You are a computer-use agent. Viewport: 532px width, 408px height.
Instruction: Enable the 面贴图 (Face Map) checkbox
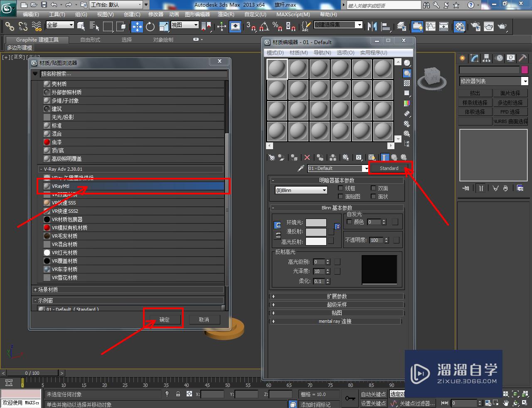coord(341,196)
